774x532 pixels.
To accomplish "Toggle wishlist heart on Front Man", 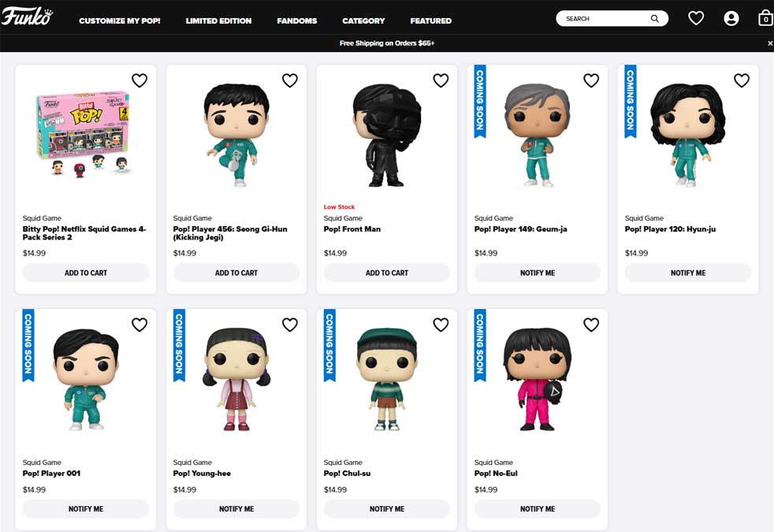I will pyautogui.click(x=441, y=80).
